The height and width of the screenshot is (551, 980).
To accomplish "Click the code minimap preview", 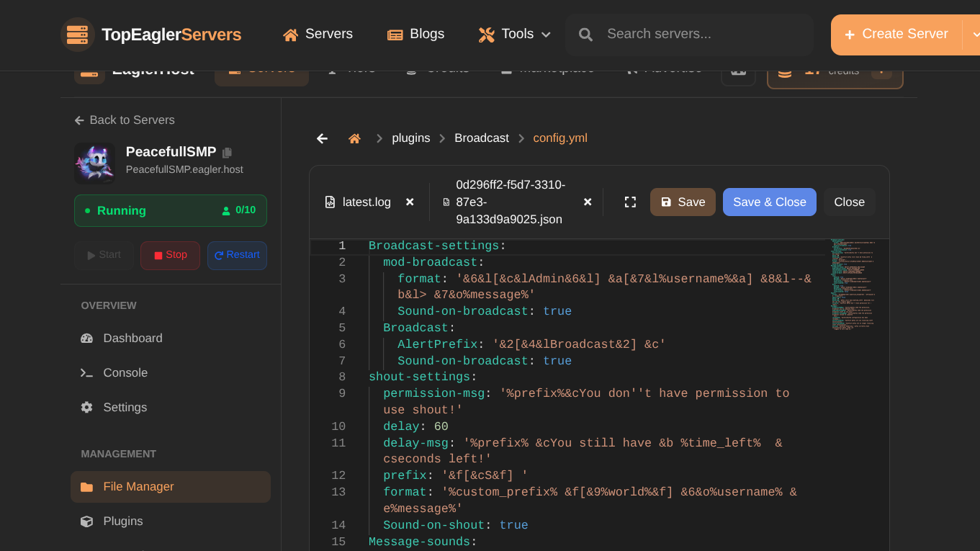I will [854, 285].
